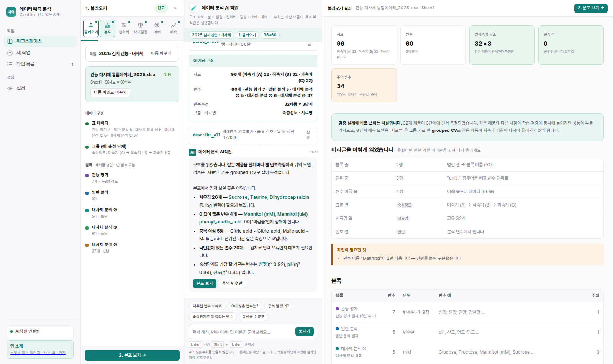613x364 pixels.
Task: Click the 예측 app logo icon
Action: click(x=11, y=12)
